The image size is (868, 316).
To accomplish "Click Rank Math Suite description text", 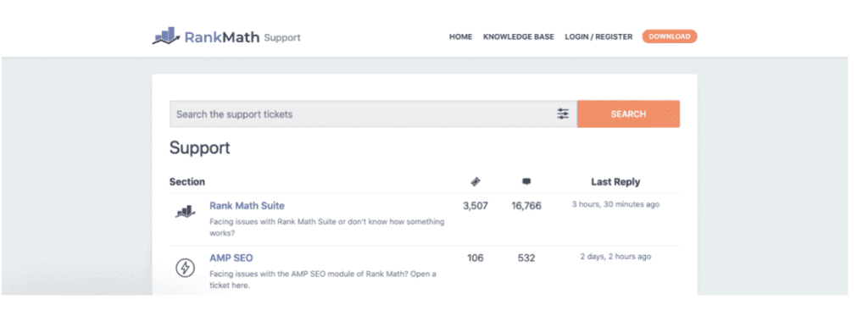I will 326,227.
